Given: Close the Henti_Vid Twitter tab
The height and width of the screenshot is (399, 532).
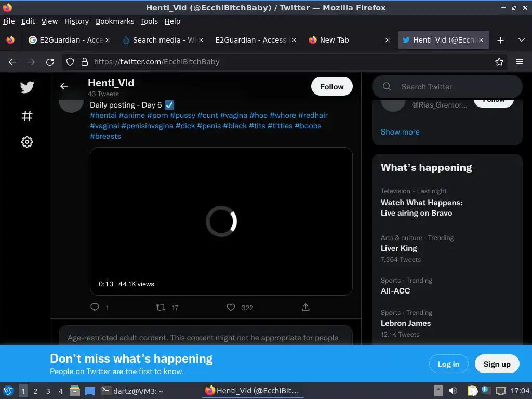Looking at the screenshot, I should point(481,40).
